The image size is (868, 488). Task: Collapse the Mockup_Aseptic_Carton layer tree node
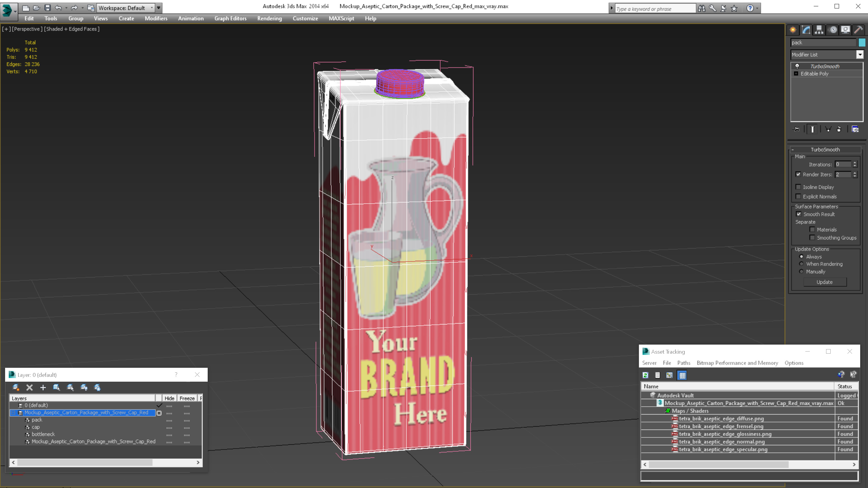(x=13, y=413)
